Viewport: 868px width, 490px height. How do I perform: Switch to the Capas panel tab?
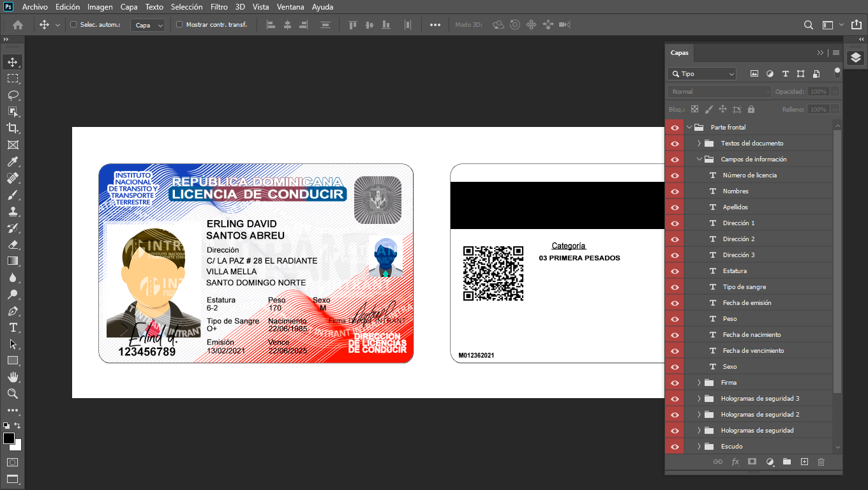click(680, 53)
